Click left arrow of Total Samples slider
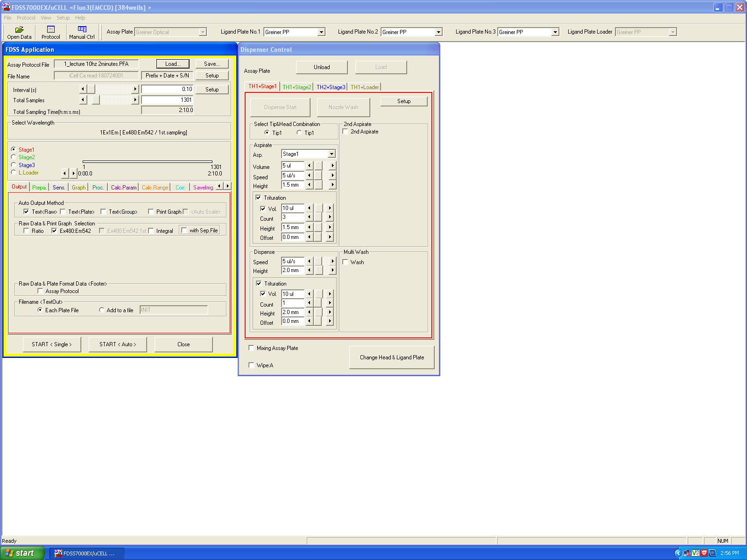The image size is (747, 560). 83,100
